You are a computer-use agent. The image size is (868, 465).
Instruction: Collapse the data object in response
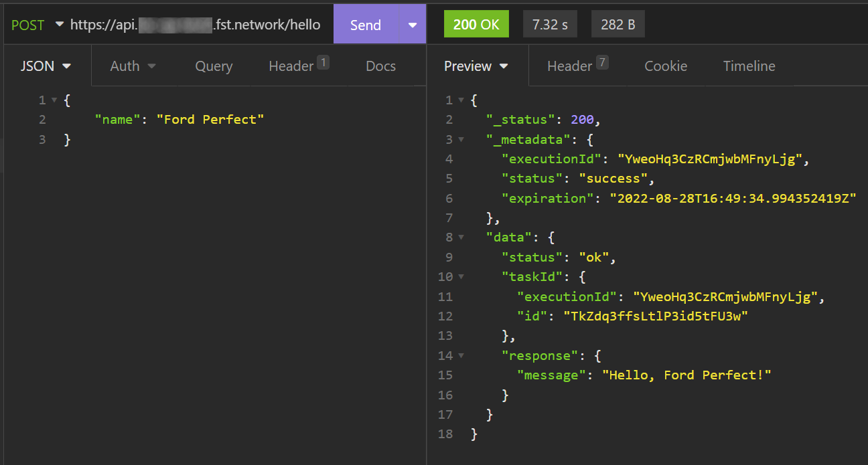pos(461,238)
